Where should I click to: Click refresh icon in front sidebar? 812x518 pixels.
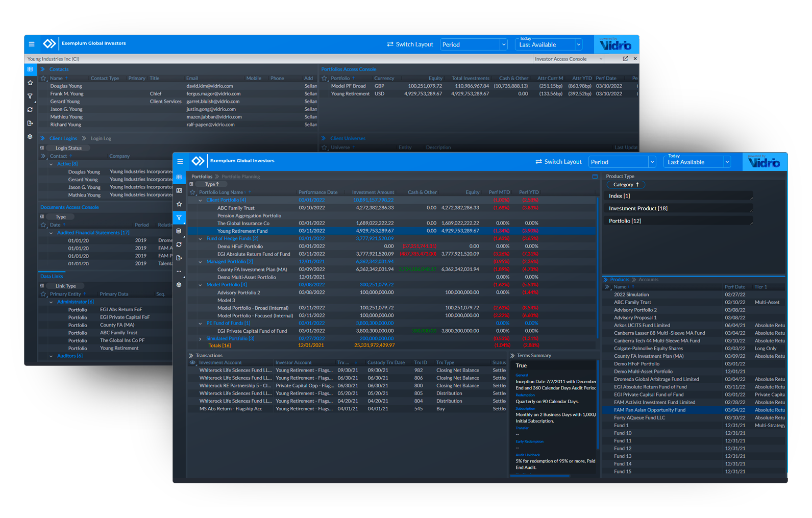[x=179, y=244]
